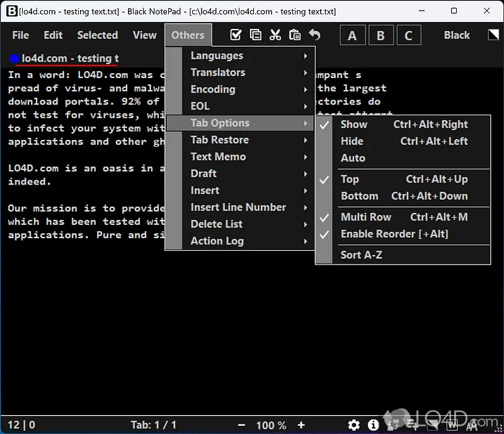Expand the Insert submenu arrow
The image size is (504, 434).
point(306,191)
